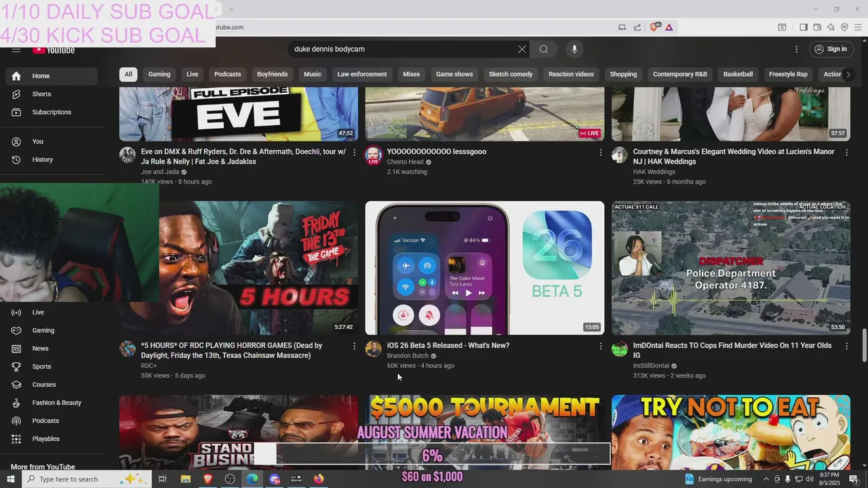The width and height of the screenshot is (868, 488).
Task: Select the Boyfriends filter chip
Action: (272, 75)
